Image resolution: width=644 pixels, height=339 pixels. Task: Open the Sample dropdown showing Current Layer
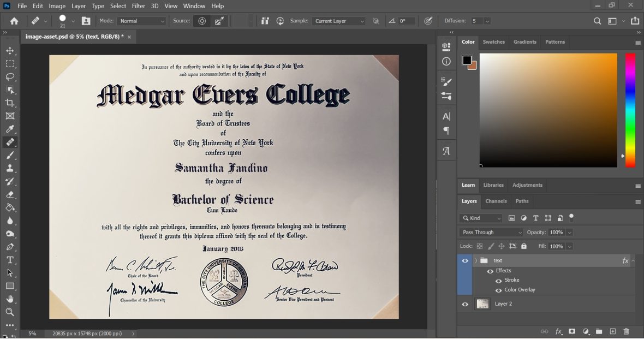click(x=339, y=21)
